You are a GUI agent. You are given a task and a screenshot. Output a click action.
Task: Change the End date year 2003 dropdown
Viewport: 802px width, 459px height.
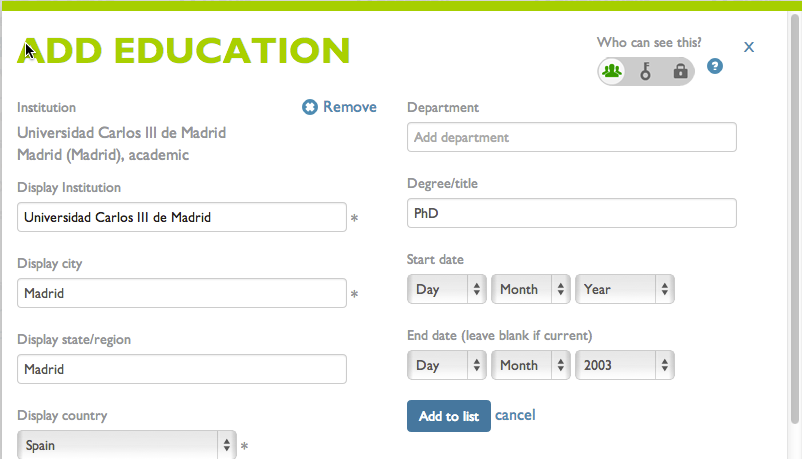coord(625,365)
